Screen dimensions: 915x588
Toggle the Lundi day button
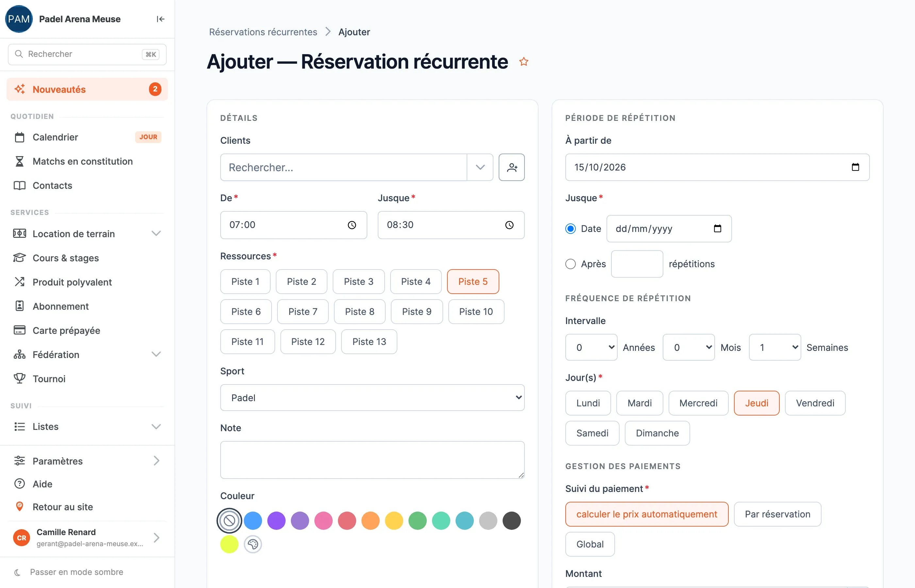[x=588, y=403]
